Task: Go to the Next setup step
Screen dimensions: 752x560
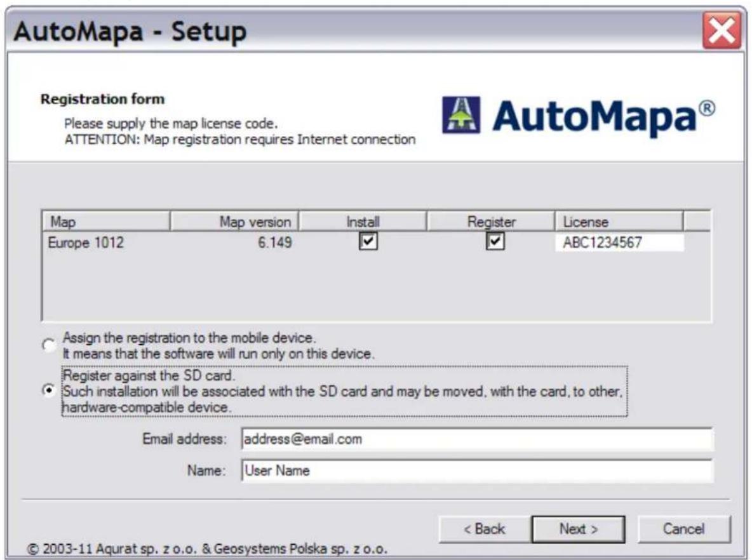Action: pyautogui.click(x=579, y=529)
